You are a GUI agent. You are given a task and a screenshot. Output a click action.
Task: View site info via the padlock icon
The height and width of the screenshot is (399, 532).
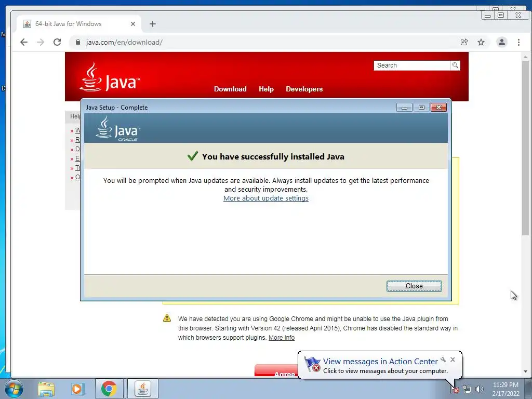point(78,42)
